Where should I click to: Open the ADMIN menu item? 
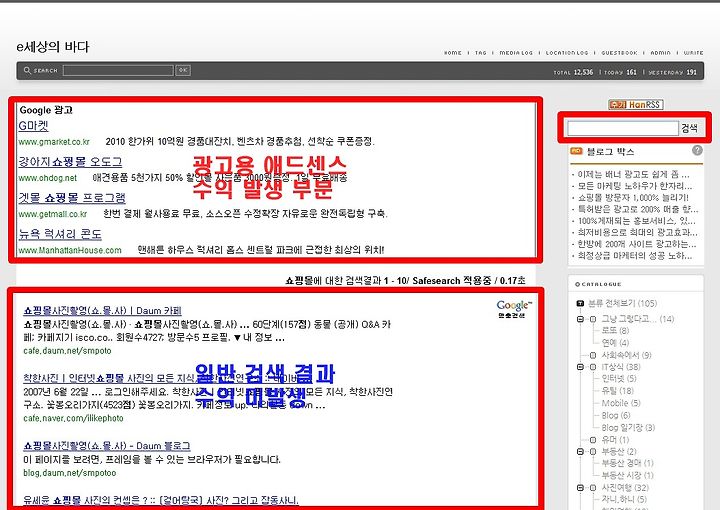660,53
